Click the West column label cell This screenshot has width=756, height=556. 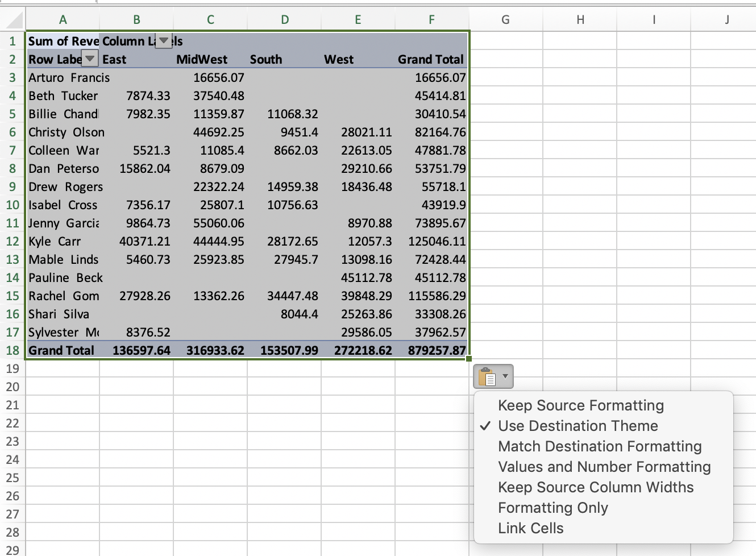point(358,59)
